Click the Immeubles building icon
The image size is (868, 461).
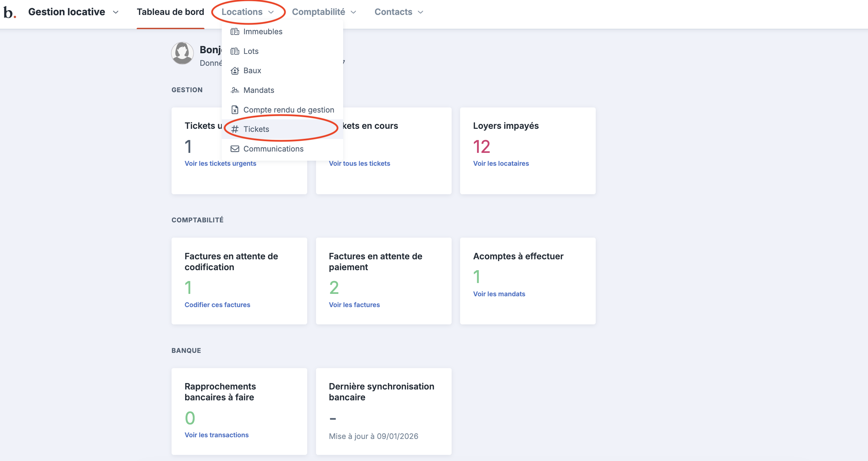(235, 32)
